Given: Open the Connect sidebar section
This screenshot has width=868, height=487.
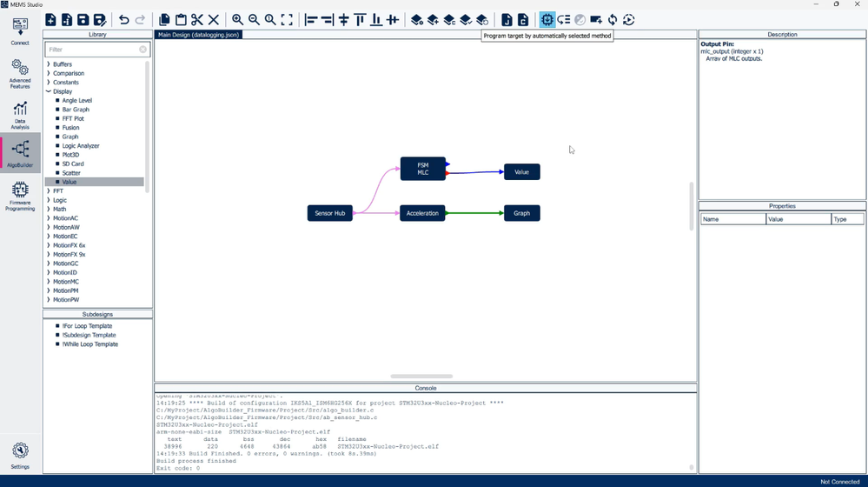Looking at the screenshot, I should click(x=20, y=31).
